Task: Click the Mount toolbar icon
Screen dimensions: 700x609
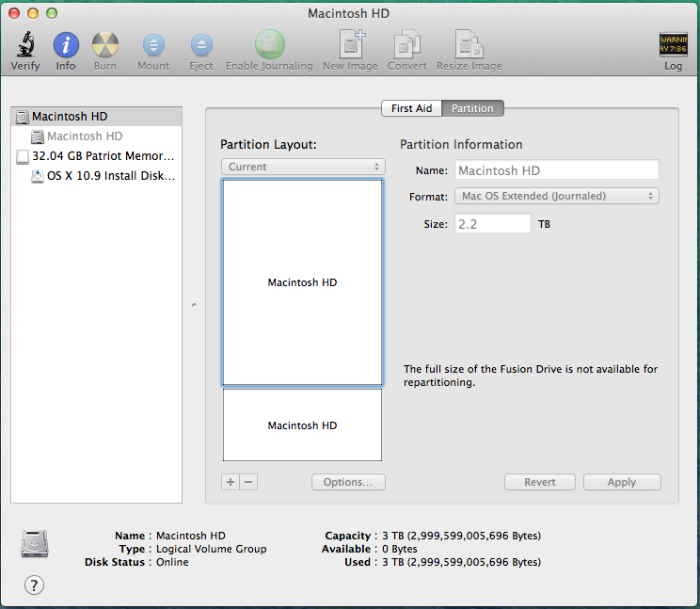Action: click(153, 45)
